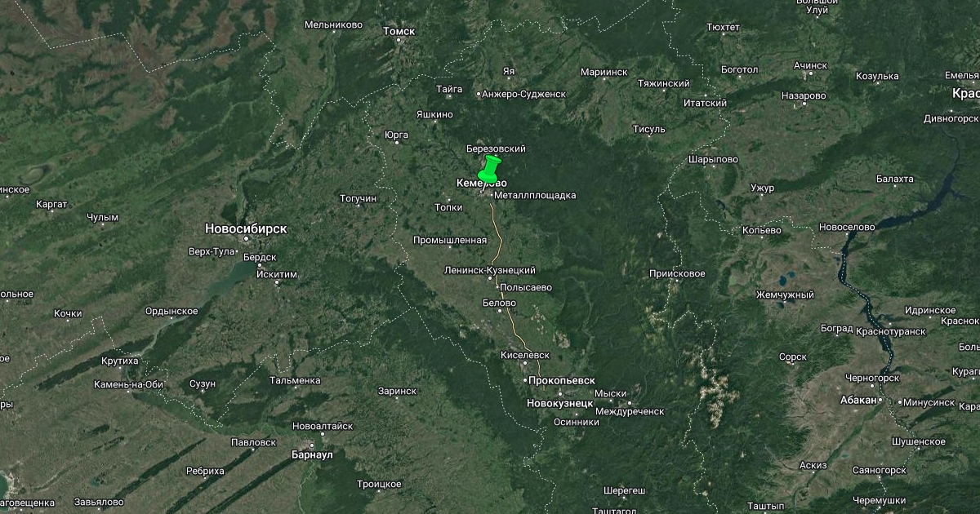Click the Абакан city label
Screen dimensions: 980x514
(x=858, y=400)
